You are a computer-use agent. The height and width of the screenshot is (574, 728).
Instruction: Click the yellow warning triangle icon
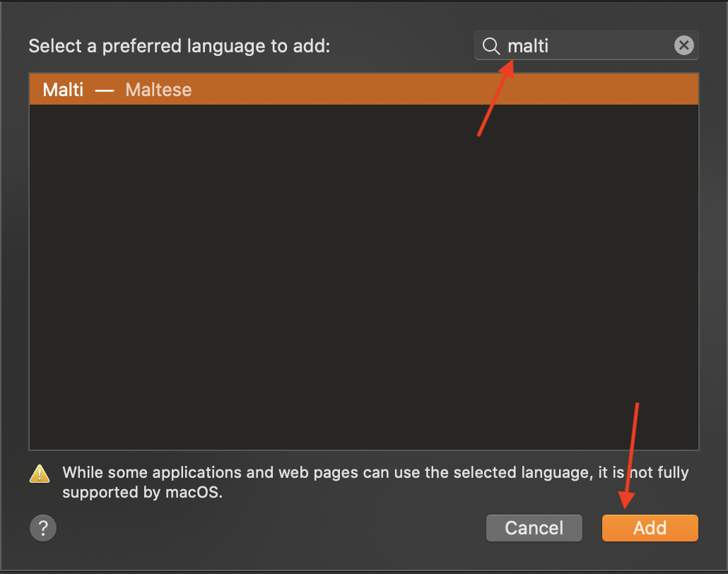coord(40,474)
